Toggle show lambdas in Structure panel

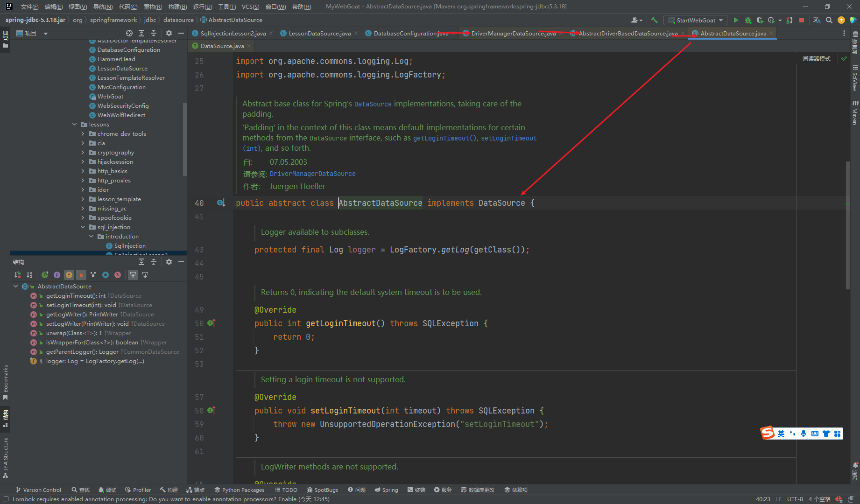[118, 275]
